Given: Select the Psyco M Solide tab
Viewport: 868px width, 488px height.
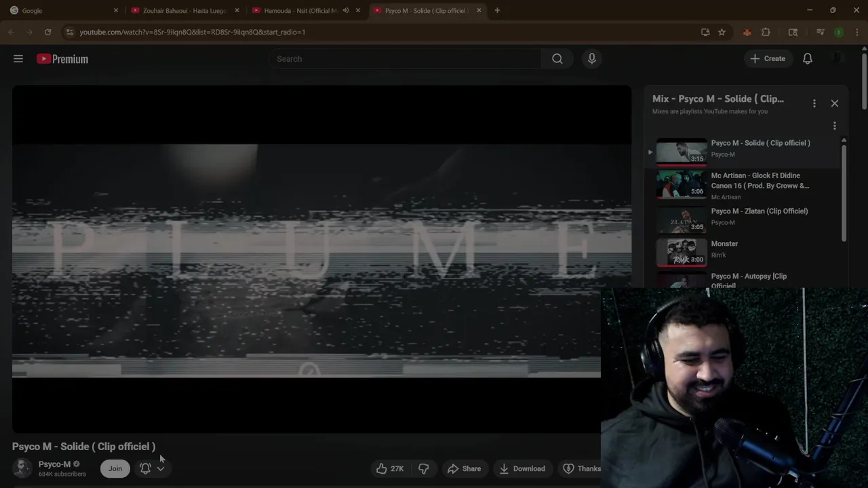Looking at the screenshot, I should (x=427, y=10).
